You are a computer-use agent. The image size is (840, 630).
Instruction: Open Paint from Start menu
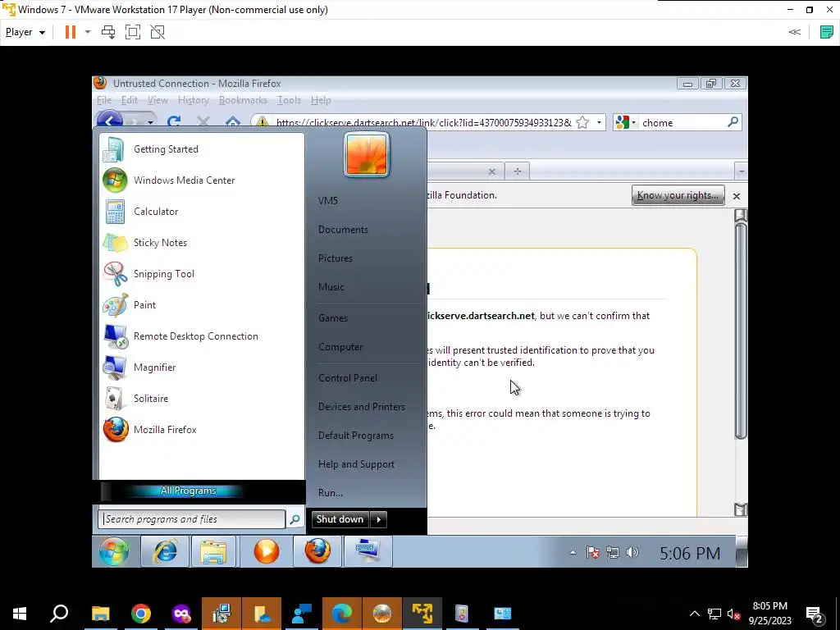[x=202, y=304]
